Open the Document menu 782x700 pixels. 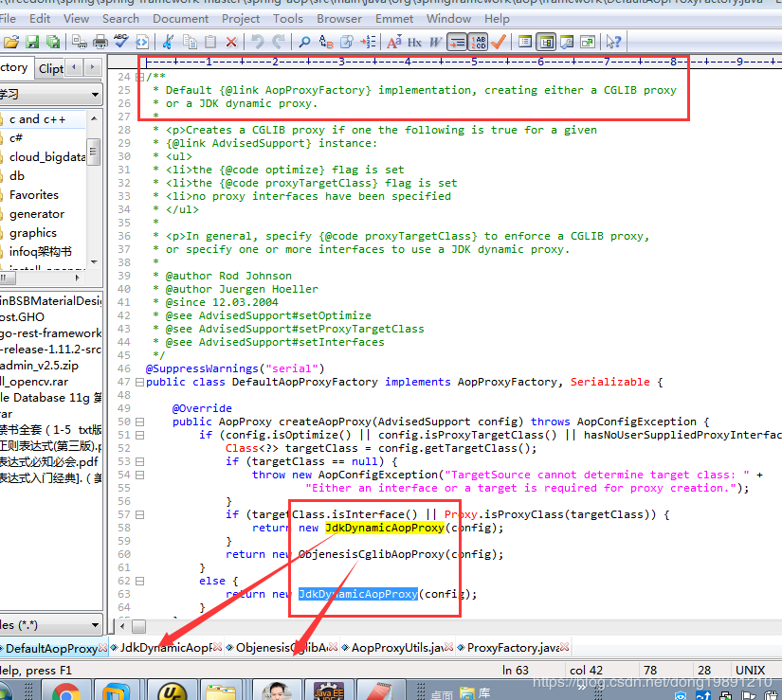tap(180, 19)
